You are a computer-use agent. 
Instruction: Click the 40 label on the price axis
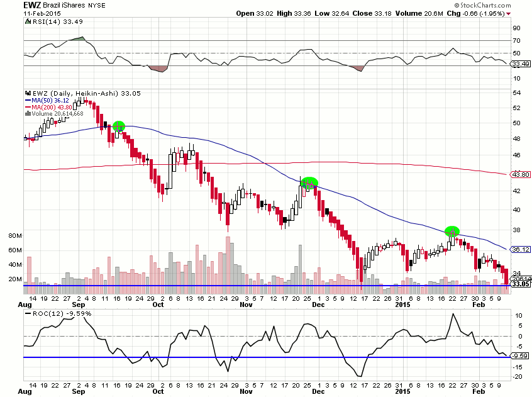tap(516, 210)
